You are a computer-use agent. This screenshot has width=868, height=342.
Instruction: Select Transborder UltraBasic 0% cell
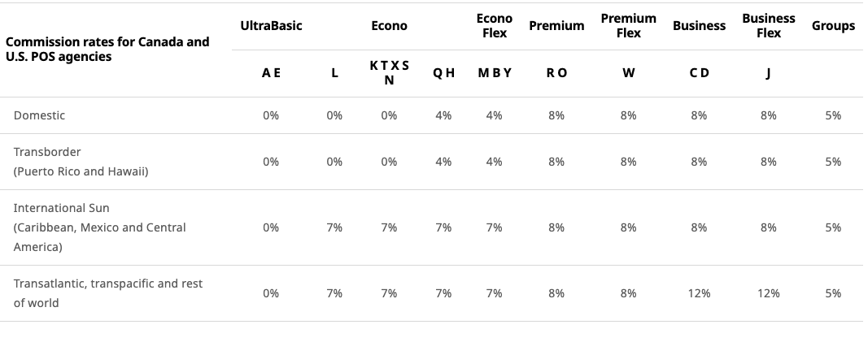coord(271,162)
